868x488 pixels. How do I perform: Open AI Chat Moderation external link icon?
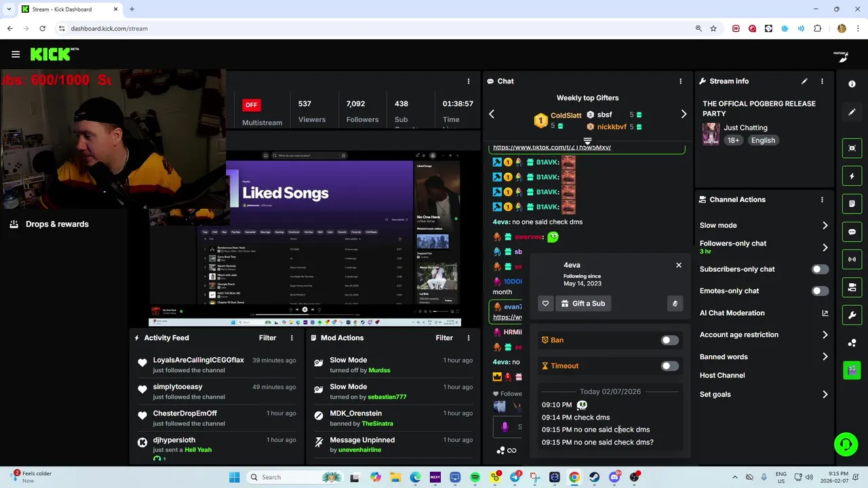tap(825, 313)
